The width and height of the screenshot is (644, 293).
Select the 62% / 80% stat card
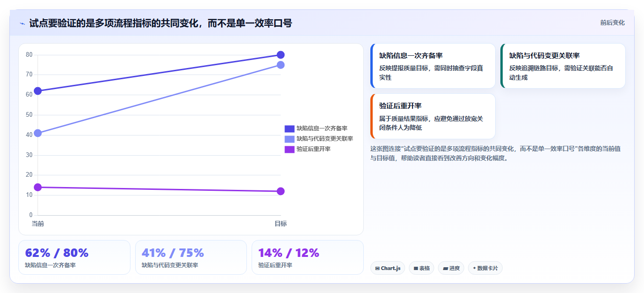click(74, 257)
